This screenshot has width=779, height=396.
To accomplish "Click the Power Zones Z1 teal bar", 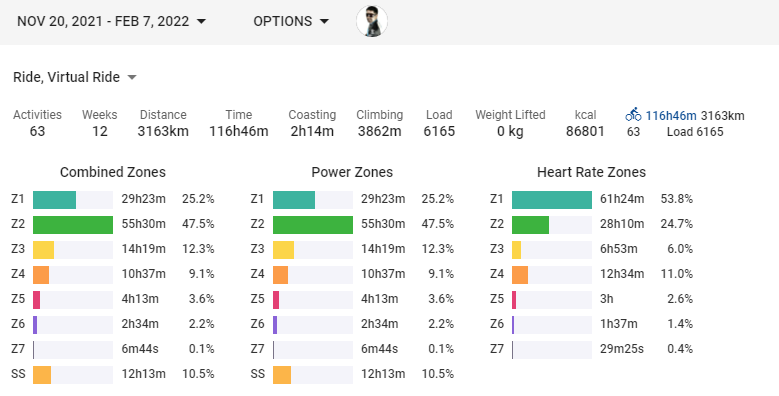I will pos(294,200).
